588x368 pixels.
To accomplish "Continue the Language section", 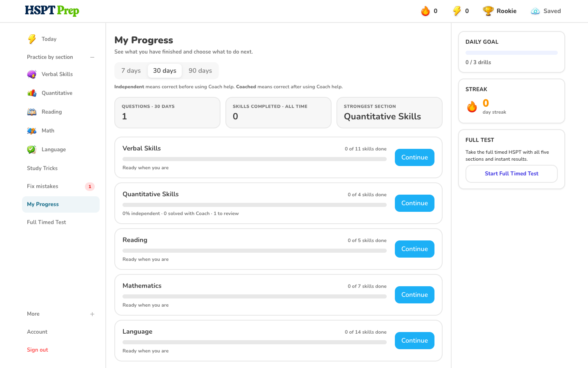I will [x=414, y=341].
